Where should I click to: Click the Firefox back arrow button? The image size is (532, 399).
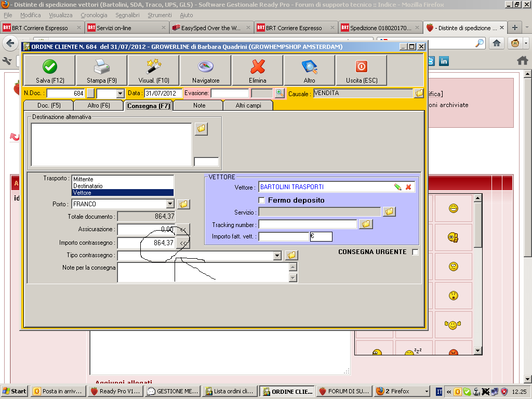10,43
